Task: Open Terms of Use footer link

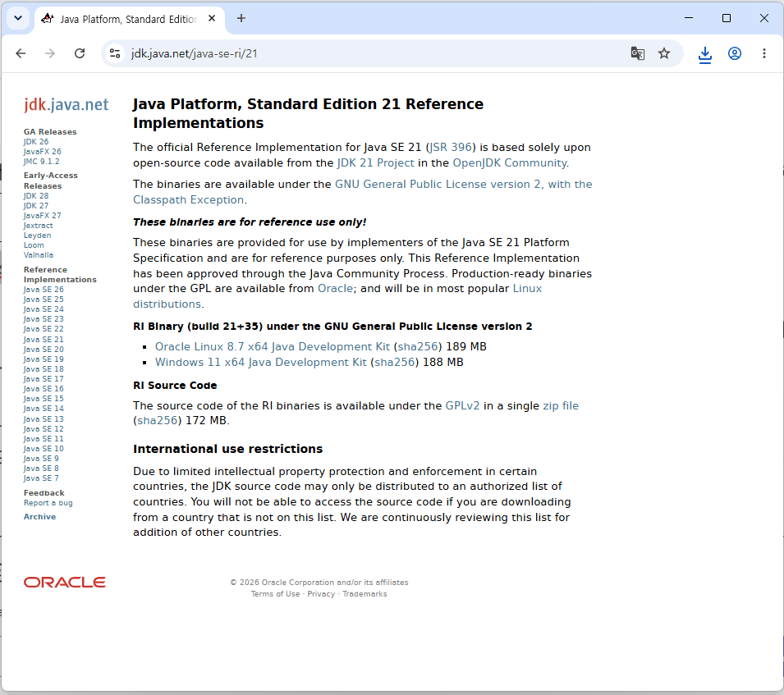Action: point(276,594)
